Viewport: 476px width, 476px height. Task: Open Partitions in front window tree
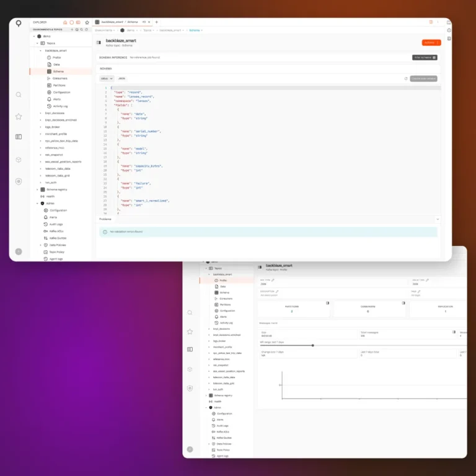pos(59,86)
